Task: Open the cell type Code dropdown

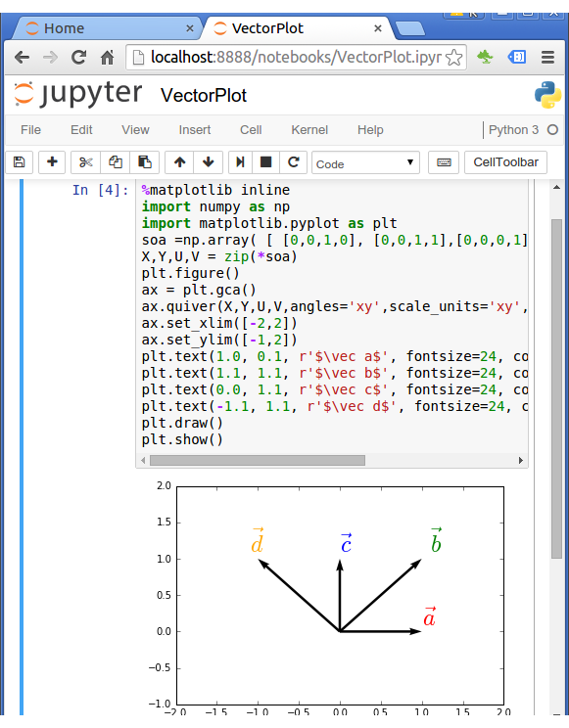Action: point(365,162)
